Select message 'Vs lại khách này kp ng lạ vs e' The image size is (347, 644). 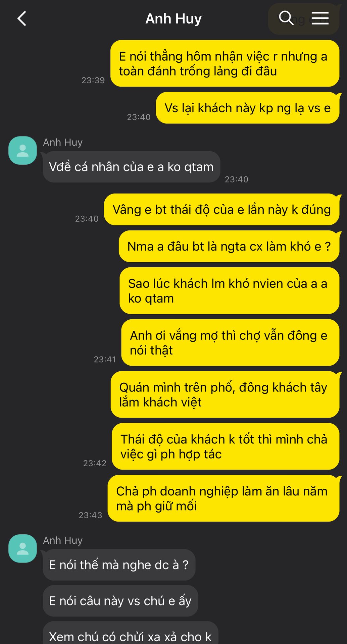248,108
